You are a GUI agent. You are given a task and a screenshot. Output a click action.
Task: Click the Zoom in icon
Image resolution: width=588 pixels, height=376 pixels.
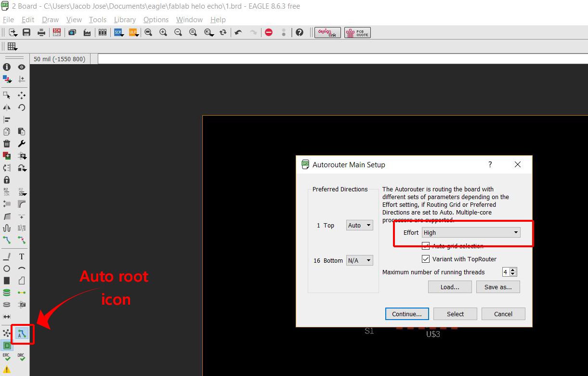163,32
